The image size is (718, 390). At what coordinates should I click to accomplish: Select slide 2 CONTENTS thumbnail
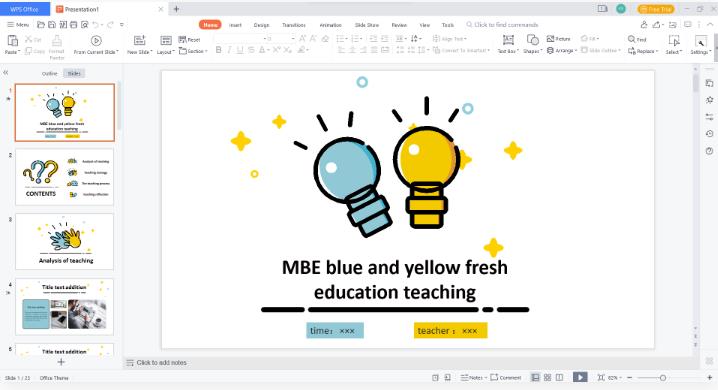(x=65, y=177)
